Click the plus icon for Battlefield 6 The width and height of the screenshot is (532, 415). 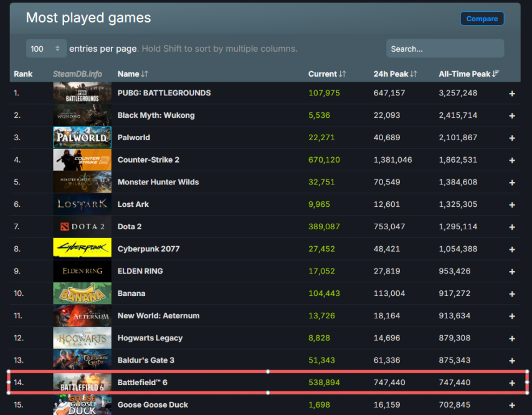[512, 383]
